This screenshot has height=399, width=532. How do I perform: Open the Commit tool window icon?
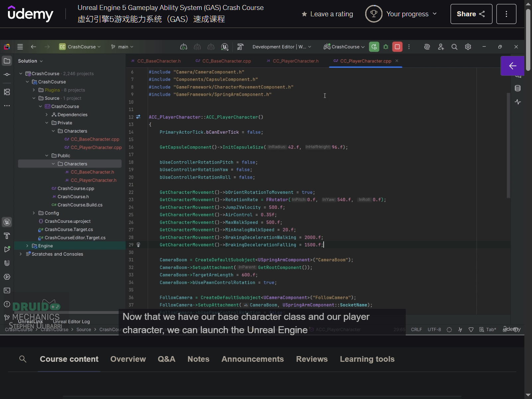point(7,74)
